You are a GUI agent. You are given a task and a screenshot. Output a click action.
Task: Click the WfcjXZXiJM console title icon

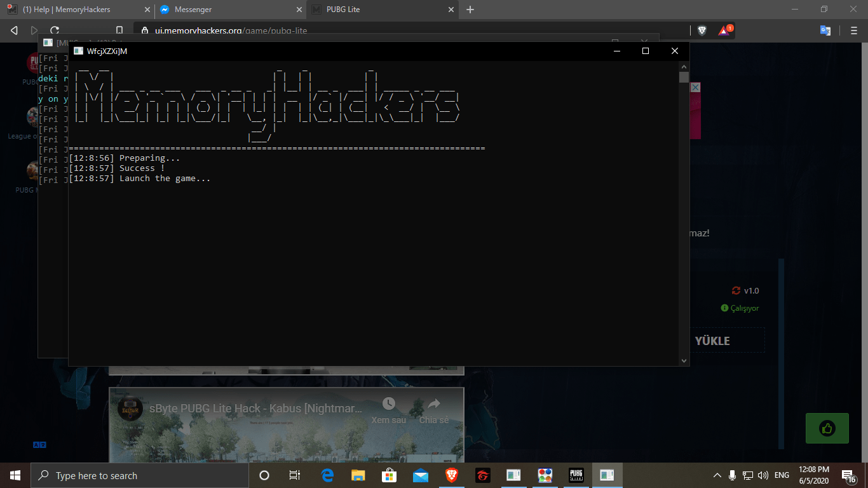pyautogui.click(x=79, y=51)
